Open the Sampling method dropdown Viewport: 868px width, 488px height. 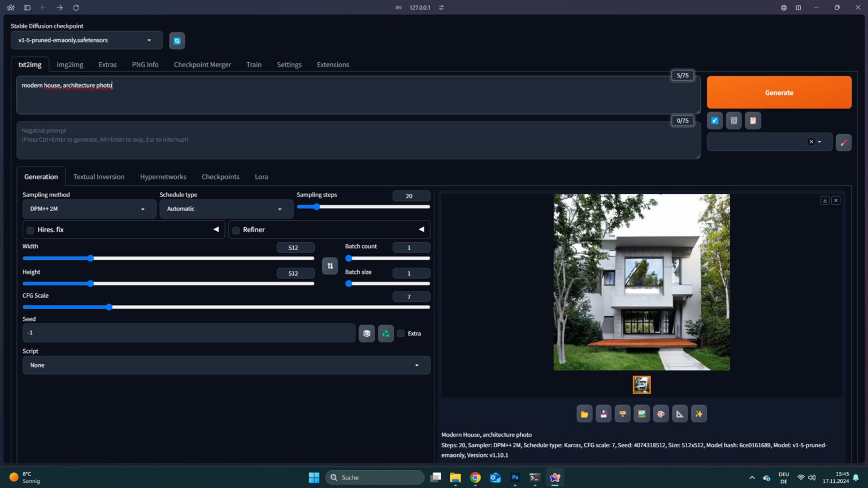point(89,209)
